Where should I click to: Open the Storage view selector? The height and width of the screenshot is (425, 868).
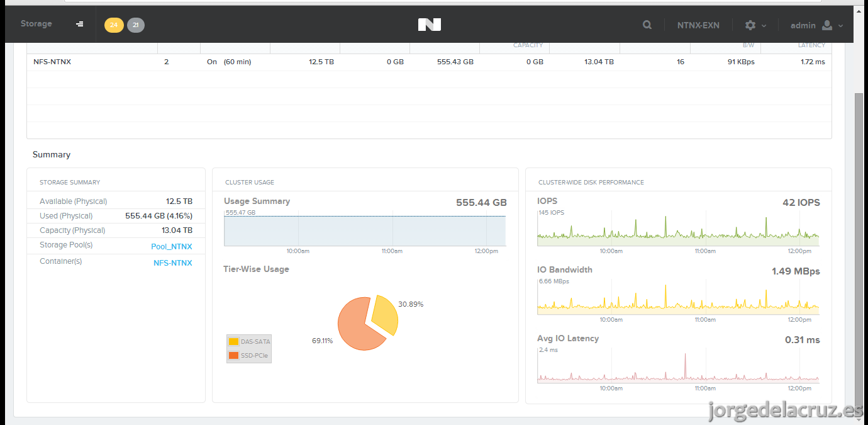point(36,24)
